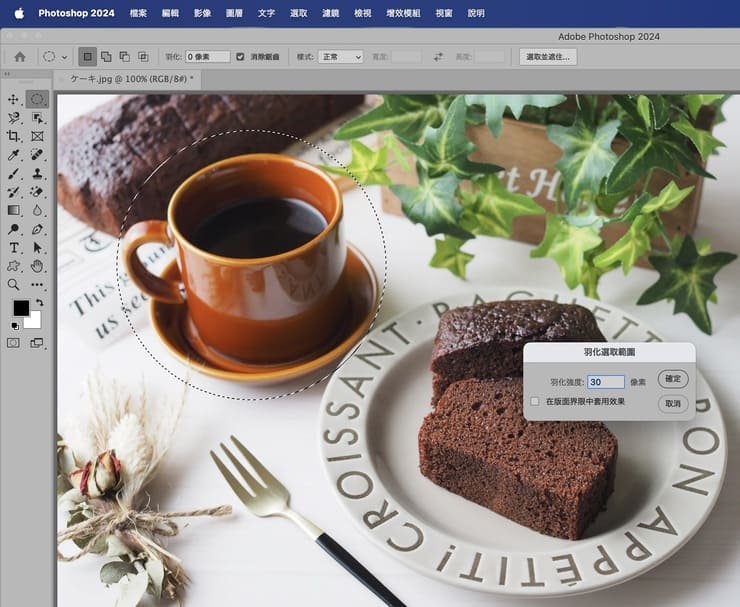The width and height of the screenshot is (740, 607).
Task: Change screen mode icon
Action: [37, 343]
